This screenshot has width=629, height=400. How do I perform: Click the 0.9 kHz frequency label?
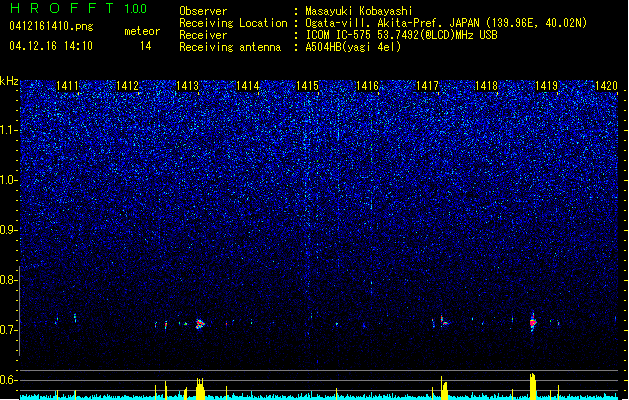(9, 230)
